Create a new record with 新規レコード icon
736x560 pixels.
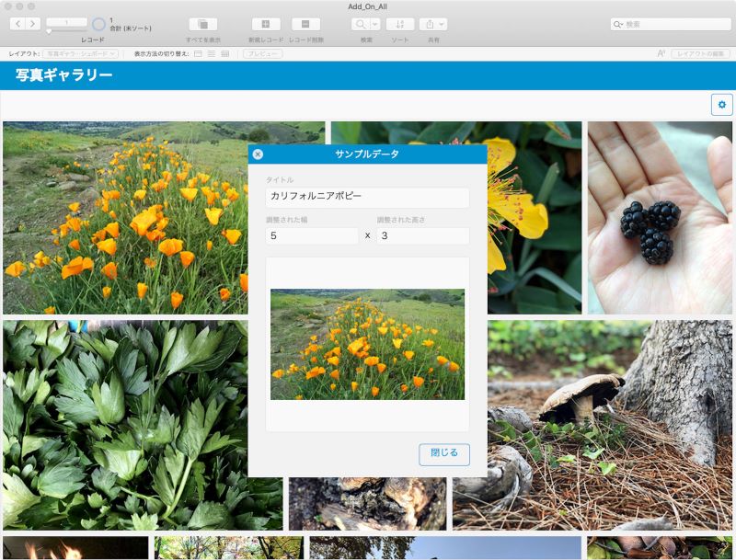(x=266, y=24)
